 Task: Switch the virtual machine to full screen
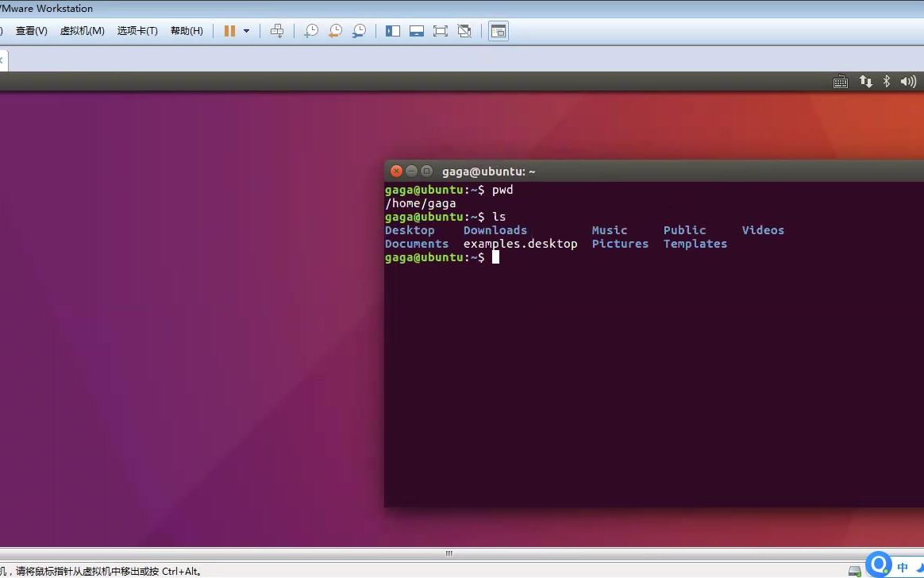point(441,30)
